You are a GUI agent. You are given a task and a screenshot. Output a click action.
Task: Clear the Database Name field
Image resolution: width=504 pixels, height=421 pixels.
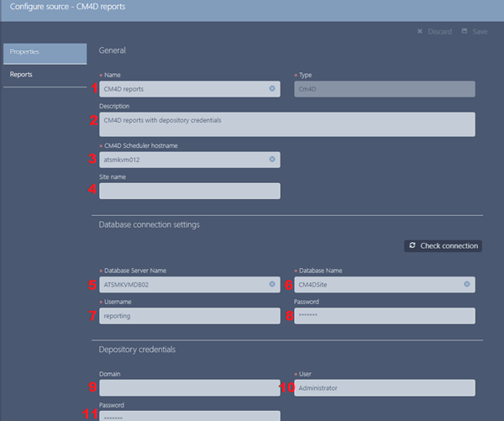tap(467, 284)
